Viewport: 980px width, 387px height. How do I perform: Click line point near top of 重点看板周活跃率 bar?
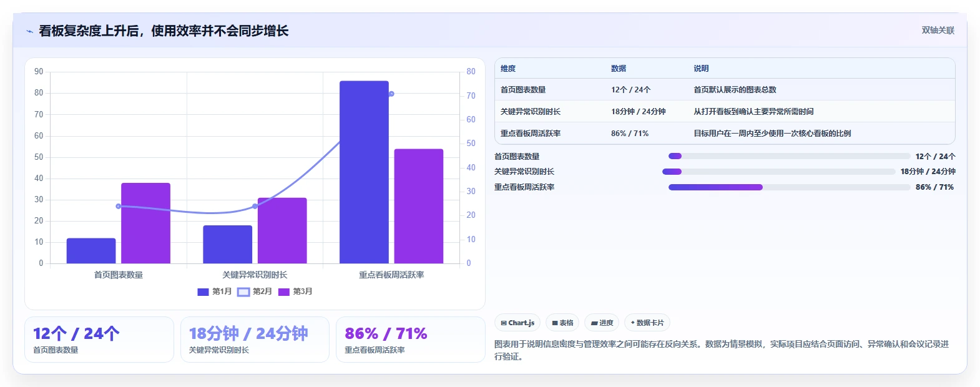(391, 94)
